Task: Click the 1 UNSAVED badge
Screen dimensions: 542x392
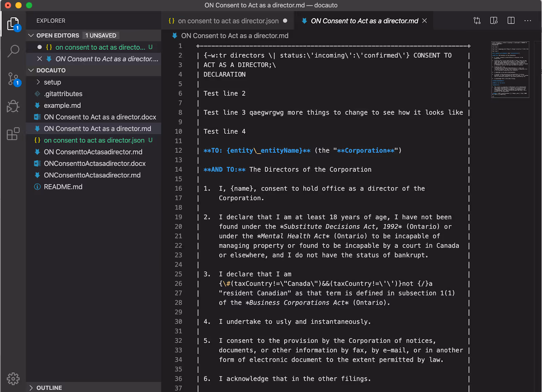Action: click(x=101, y=35)
